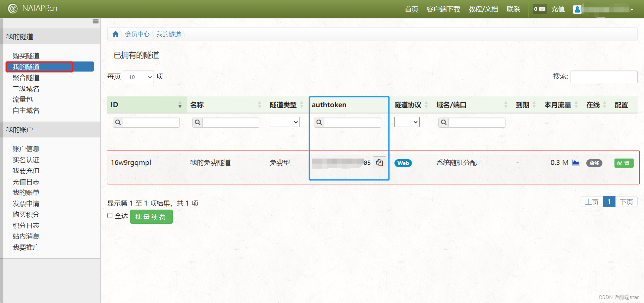Click the search icon in authtoken filter
644x303 pixels.
pos(319,123)
